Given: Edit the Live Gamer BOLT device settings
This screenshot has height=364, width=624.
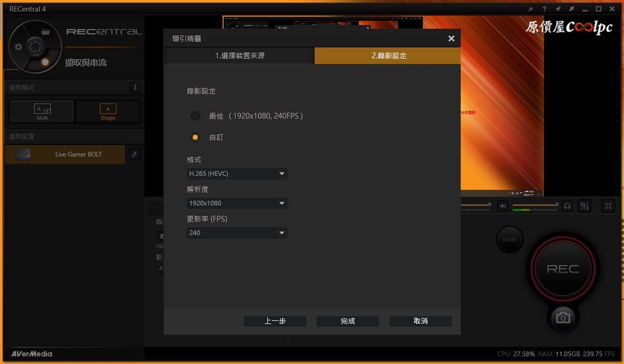Looking at the screenshot, I should click(134, 154).
